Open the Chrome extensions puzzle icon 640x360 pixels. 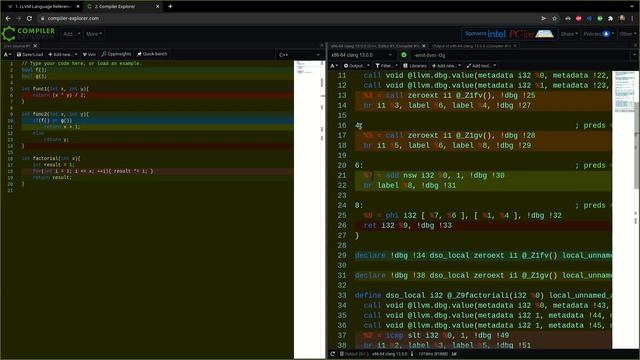(611, 18)
